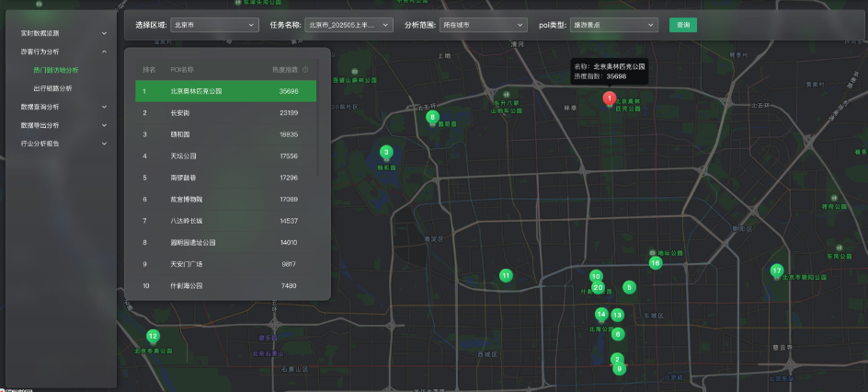Select green map marker 3 at 颐和园
This screenshot has width=868, height=392.
[x=386, y=152]
